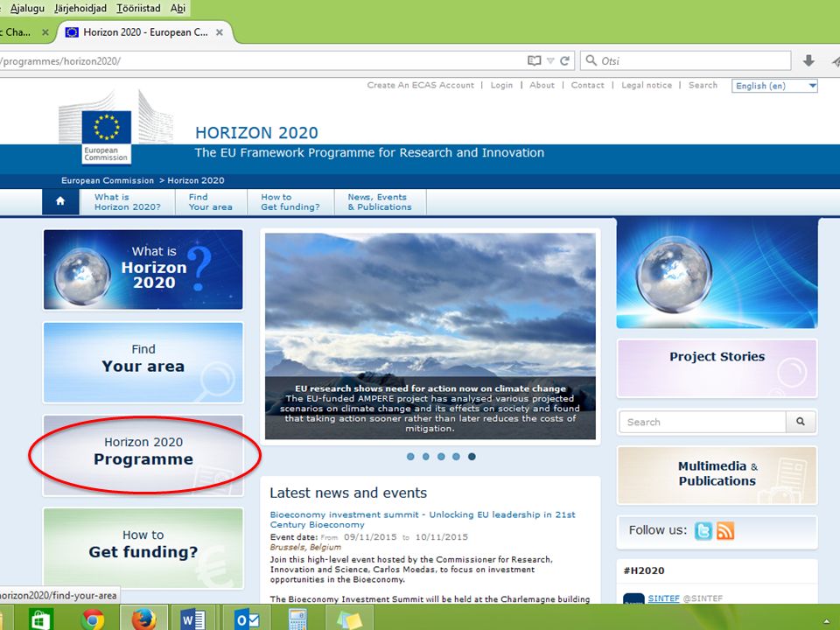Open Word from the taskbar
The width and height of the screenshot is (840, 630).
[192, 620]
